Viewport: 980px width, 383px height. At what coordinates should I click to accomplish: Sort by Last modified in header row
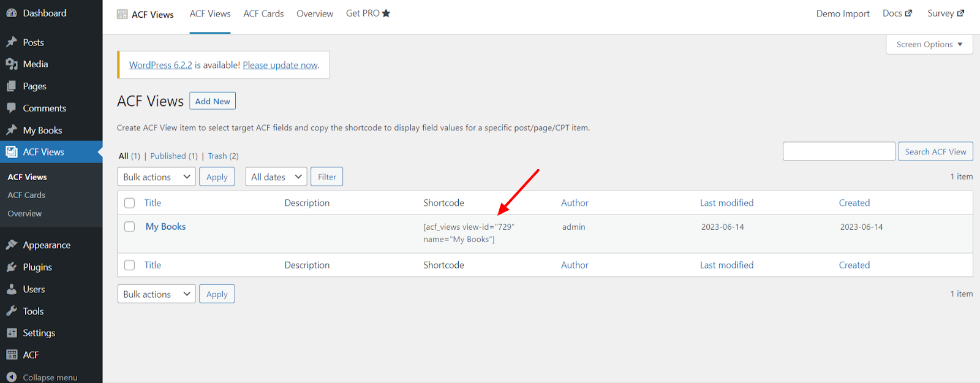726,203
